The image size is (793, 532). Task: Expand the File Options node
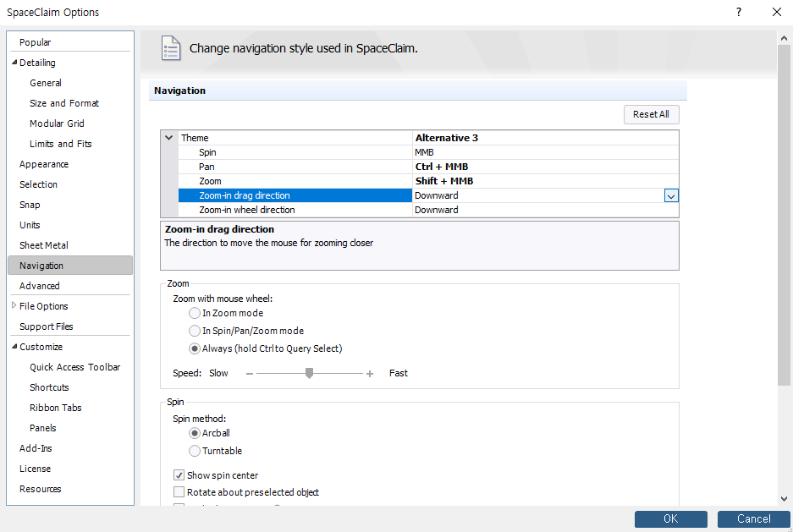point(14,305)
